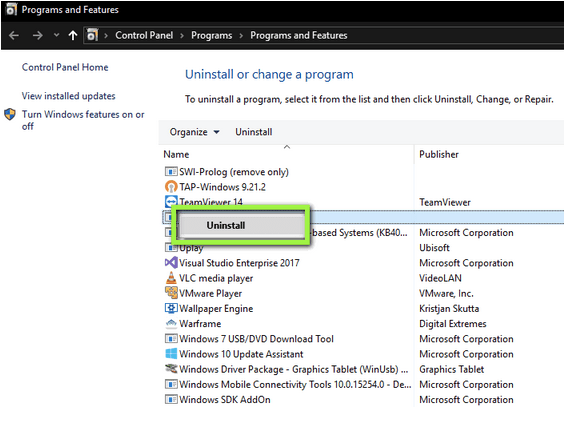
Task: Select the Warframe entry
Action: click(200, 324)
